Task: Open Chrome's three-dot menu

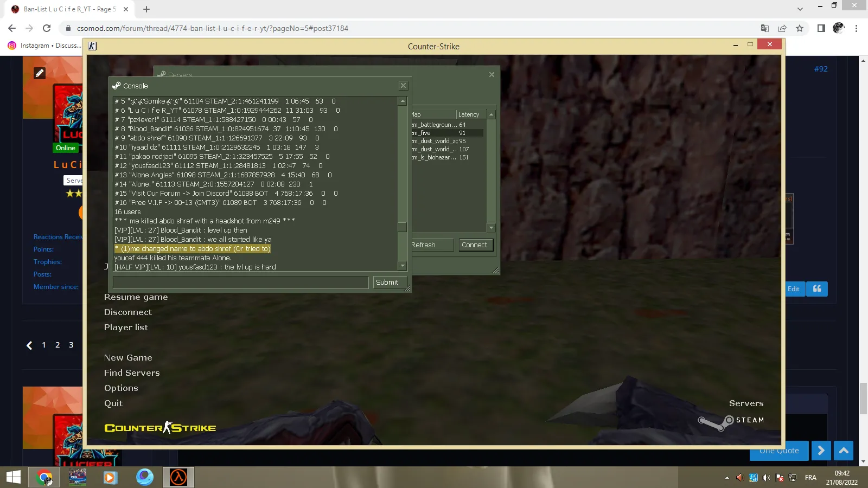Action: 857,28
